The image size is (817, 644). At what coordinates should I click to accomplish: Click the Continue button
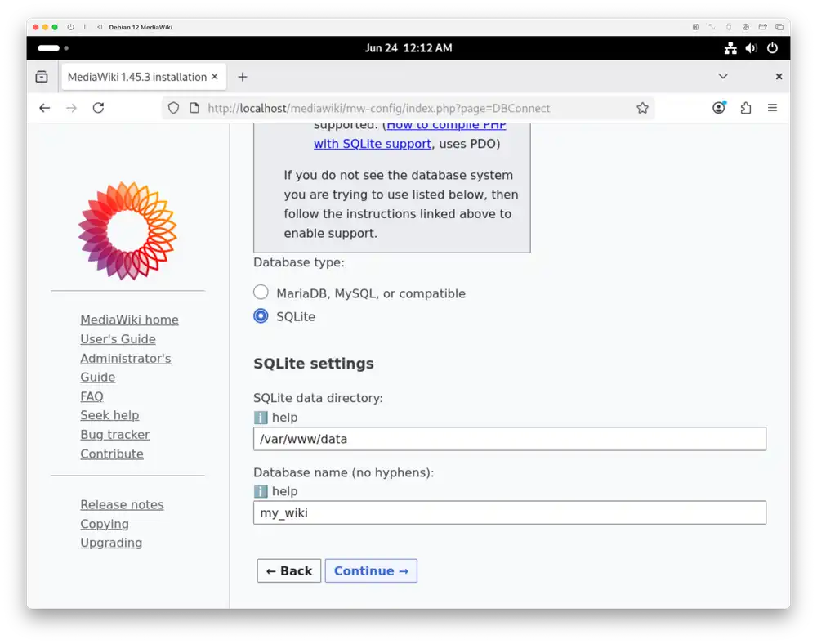[x=371, y=570]
